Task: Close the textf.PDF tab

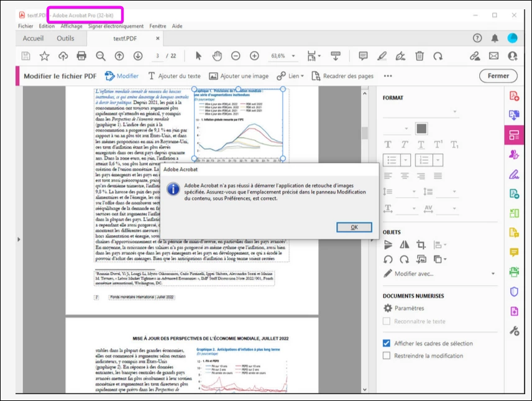Action: pos(157,39)
